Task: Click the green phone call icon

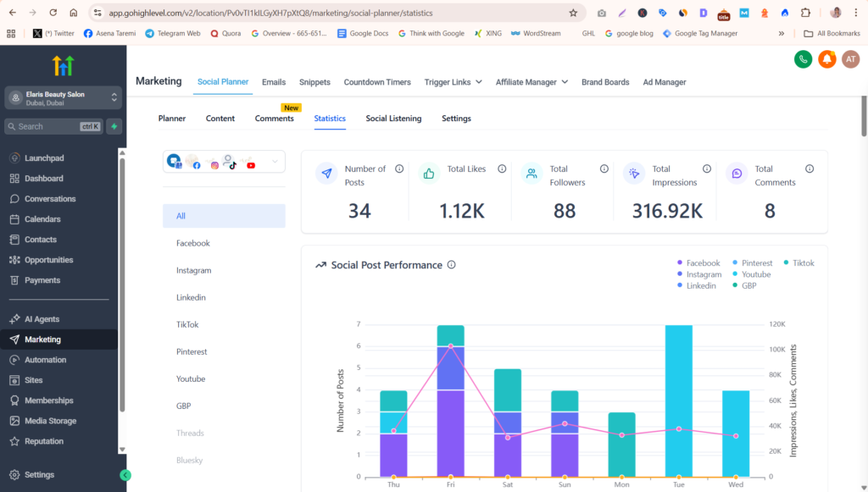Action: pyautogui.click(x=803, y=59)
